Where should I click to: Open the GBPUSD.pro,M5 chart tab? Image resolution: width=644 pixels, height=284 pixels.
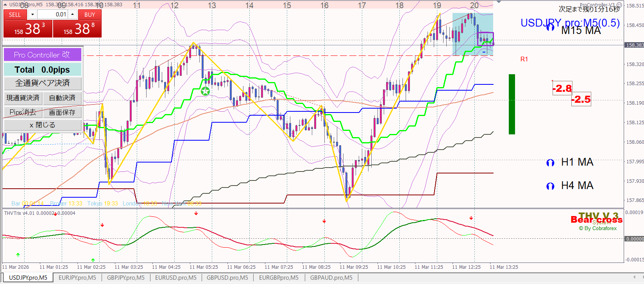click(227, 278)
